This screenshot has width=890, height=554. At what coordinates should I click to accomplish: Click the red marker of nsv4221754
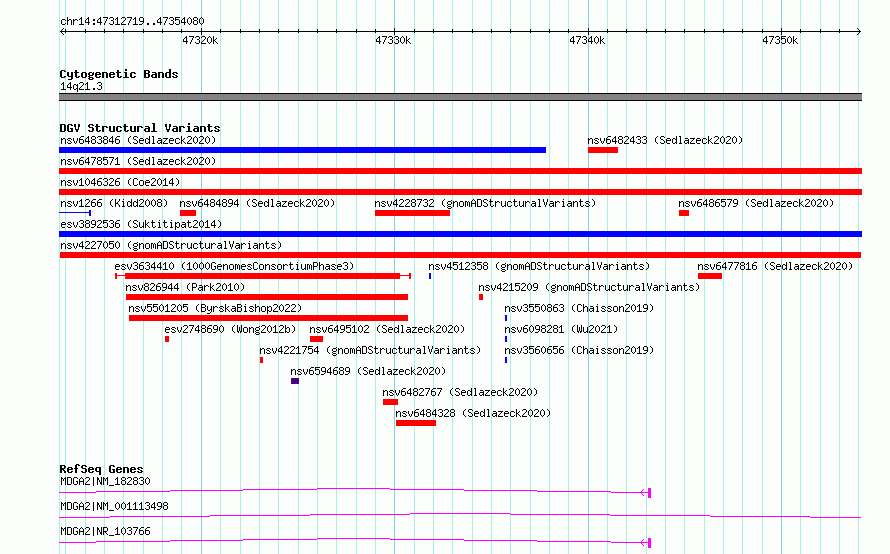262,360
